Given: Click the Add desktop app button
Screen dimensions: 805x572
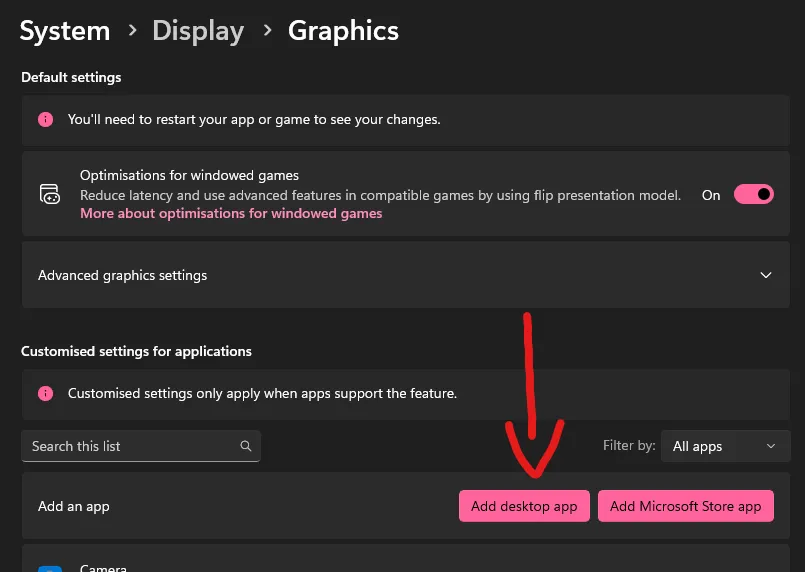Looking at the screenshot, I should [524, 506].
